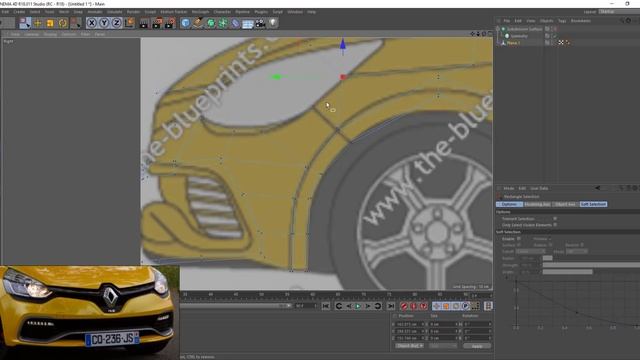Click the green Array modeling icon
The height and width of the screenshot is (360, 640).
[x=223, y=23]
